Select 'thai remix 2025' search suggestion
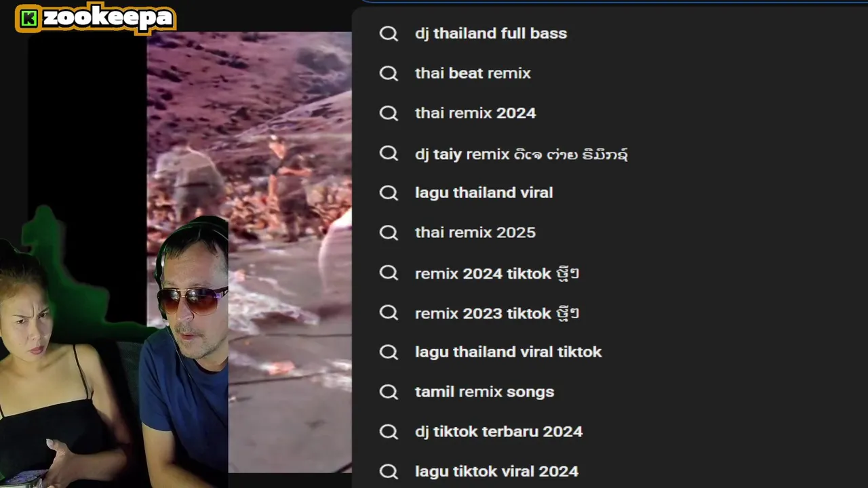 click(610, 232)
